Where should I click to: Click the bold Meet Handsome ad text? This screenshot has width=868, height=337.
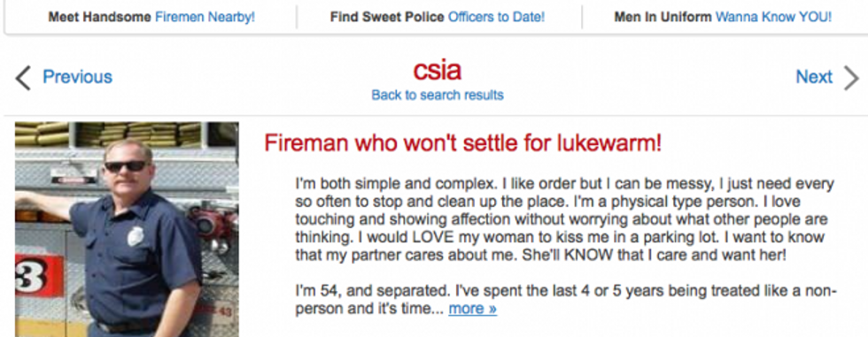click(99, 17)
